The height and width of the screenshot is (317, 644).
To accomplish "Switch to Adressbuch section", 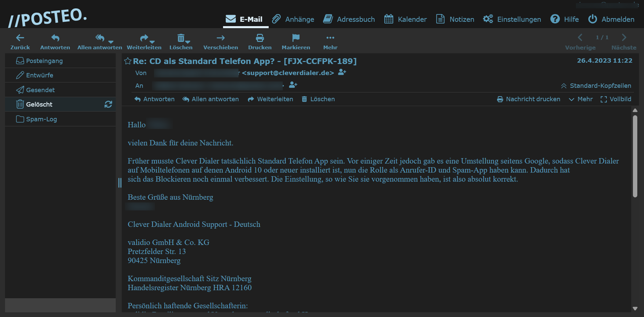I will coord(349,19).
